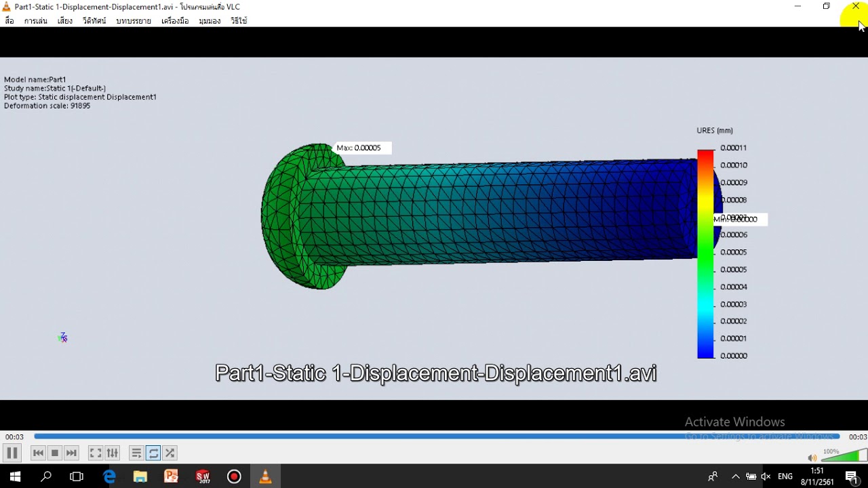Open the screen recorder taskbar icon

234,476
